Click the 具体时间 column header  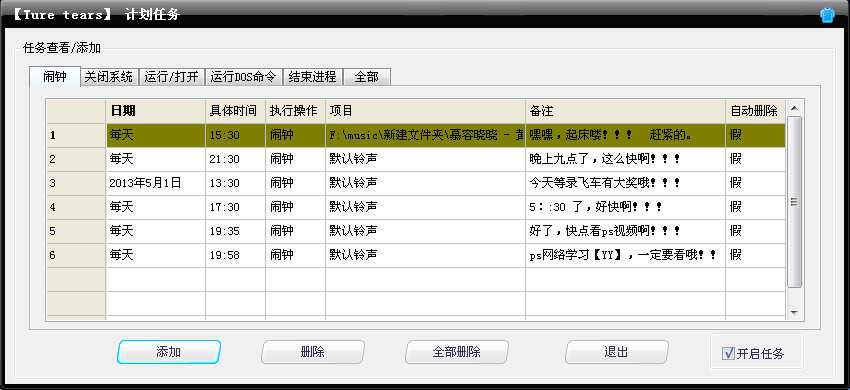click(x=235, y=111)
